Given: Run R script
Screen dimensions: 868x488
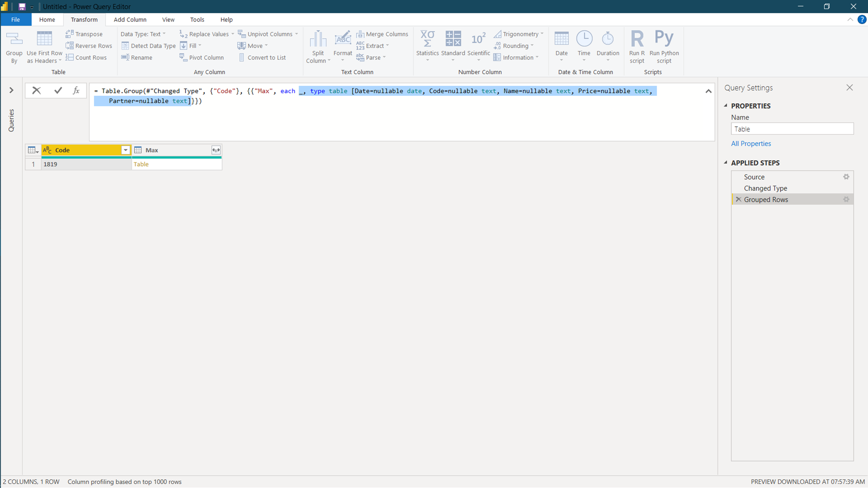Looking at the screenshot, I should coord(637,47).
